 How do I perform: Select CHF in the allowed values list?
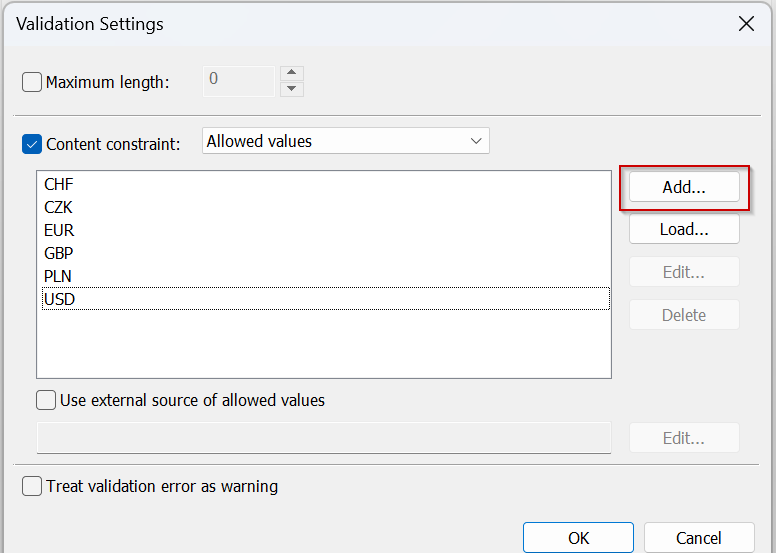(x=326, y=184)
